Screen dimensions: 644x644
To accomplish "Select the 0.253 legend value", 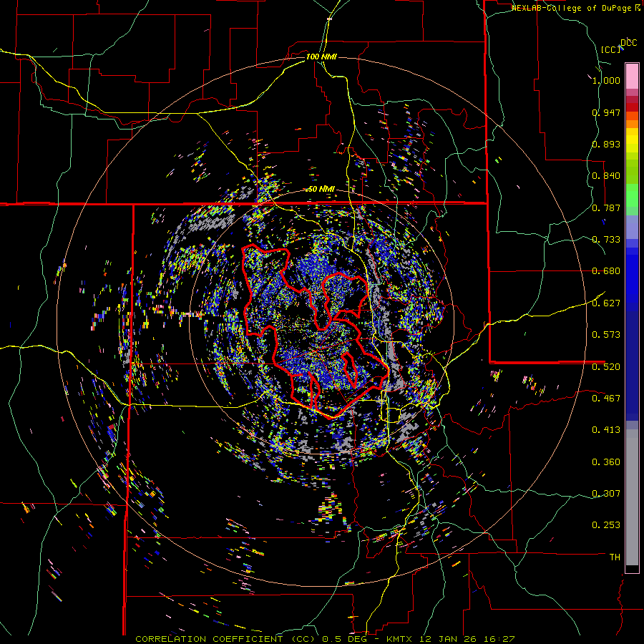I will 606,525.
